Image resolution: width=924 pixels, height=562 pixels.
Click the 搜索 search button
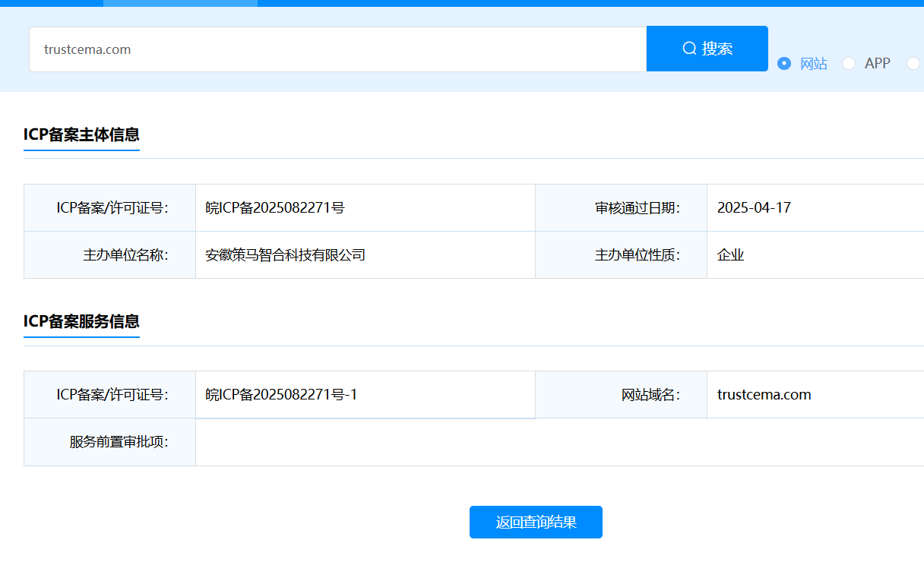pyautogui.click(x=707, y=49)
